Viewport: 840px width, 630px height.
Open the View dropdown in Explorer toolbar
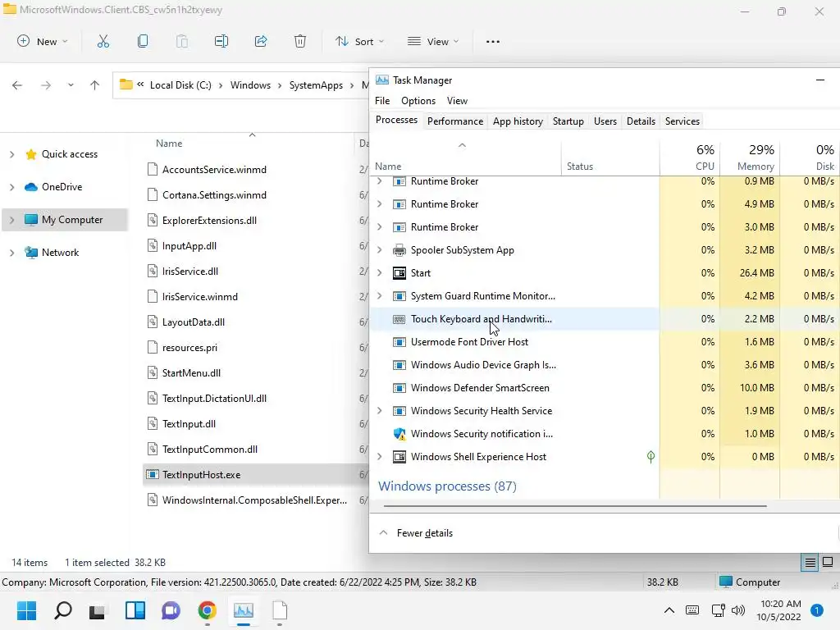coord(433,41)
